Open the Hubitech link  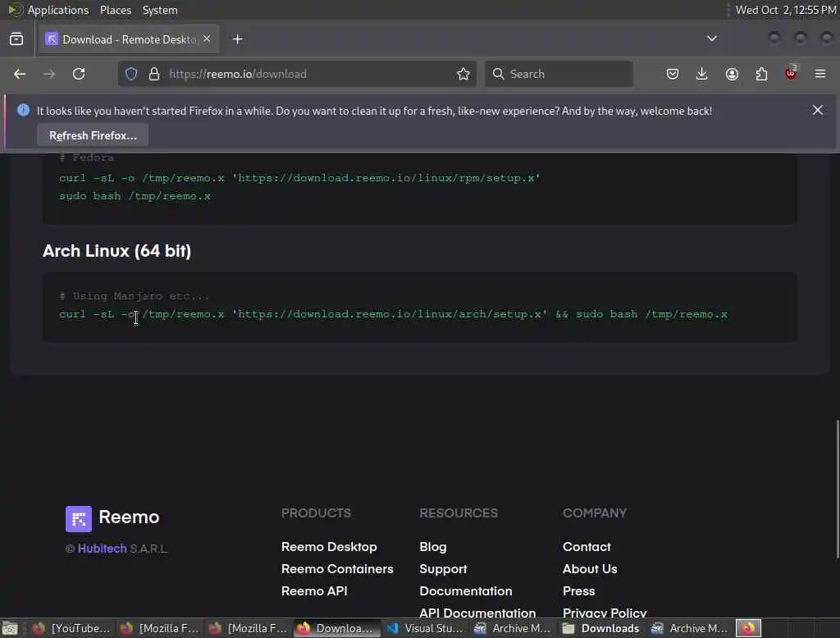pyautogui.click(x=103, y=549)
